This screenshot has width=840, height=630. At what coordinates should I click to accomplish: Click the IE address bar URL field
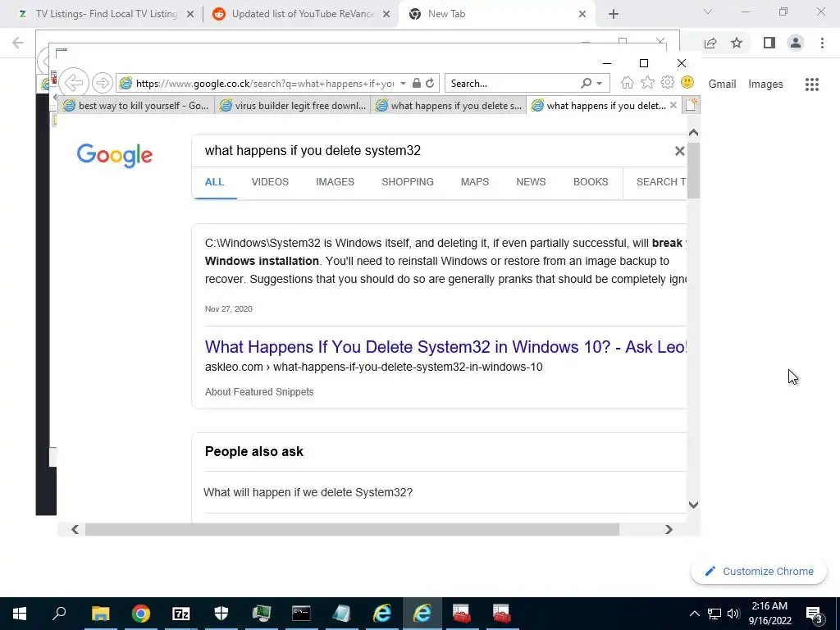coord(265,84)
